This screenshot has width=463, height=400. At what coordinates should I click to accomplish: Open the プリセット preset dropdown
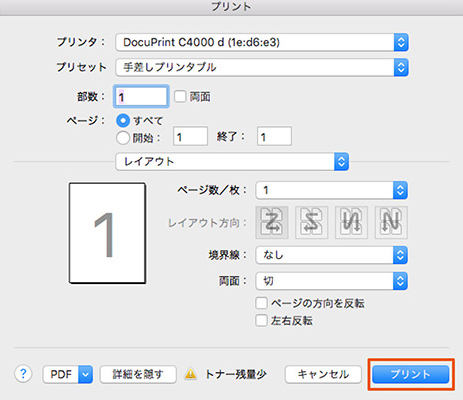tap(262, 67)
